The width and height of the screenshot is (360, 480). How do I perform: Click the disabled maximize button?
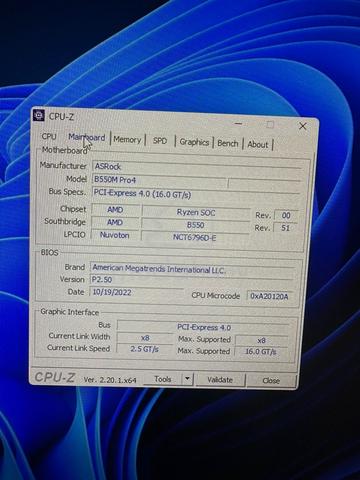[270, 125]
